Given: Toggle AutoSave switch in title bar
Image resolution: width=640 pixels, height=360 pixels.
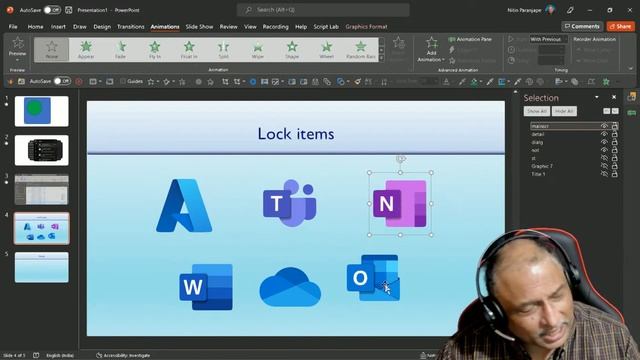Looking at the screenshot, I should pos(52,10).
